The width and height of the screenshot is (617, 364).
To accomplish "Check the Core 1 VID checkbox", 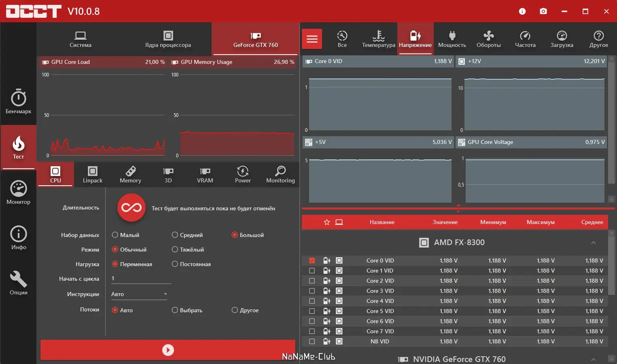I will click(x=312, y=271).
